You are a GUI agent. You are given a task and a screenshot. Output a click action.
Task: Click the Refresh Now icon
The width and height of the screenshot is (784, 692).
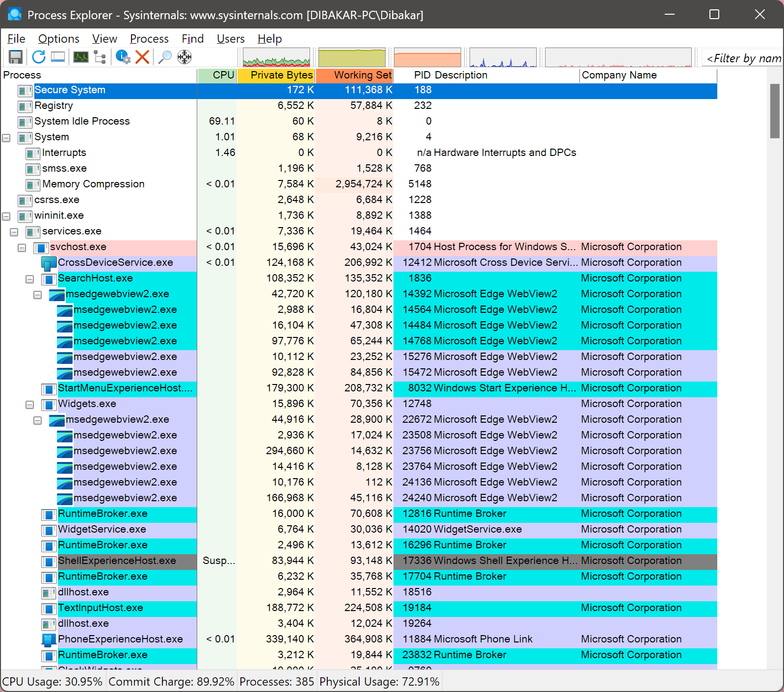[x=39, y=57]
